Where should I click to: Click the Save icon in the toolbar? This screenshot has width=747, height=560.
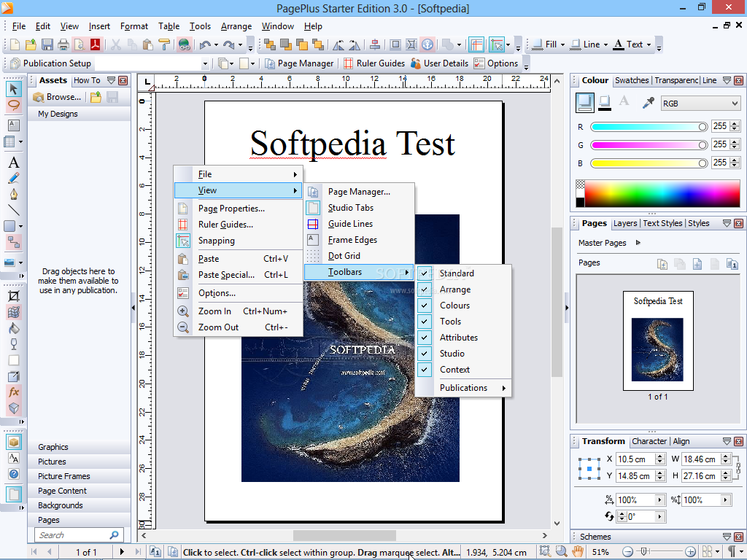(x=47, y=44)
